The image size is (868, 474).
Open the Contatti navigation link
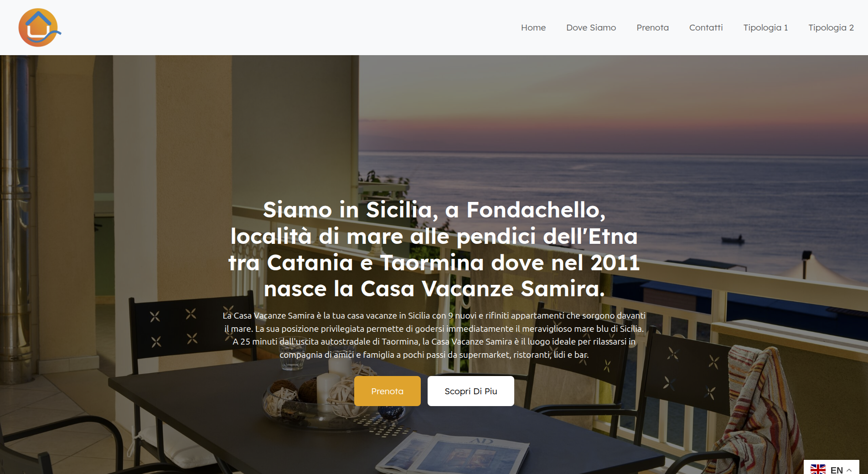coord(706,28)
